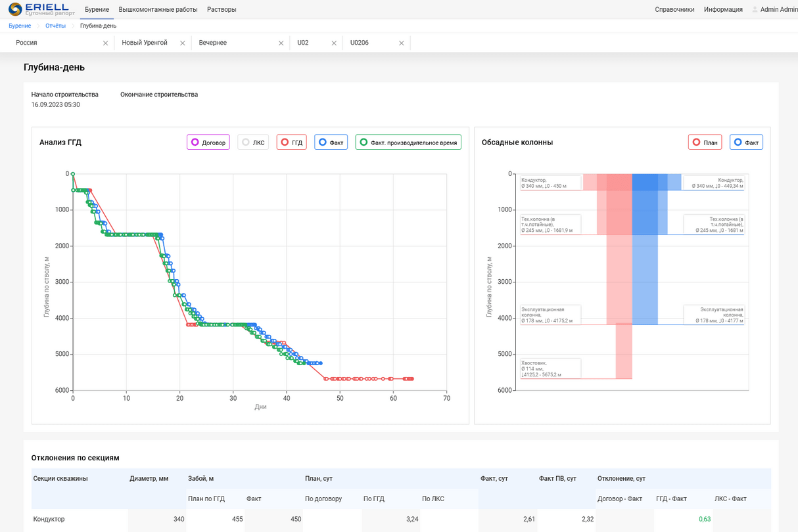Remove the U02 rig filter
The image size is (798, 532).
[x=334, y=43]
